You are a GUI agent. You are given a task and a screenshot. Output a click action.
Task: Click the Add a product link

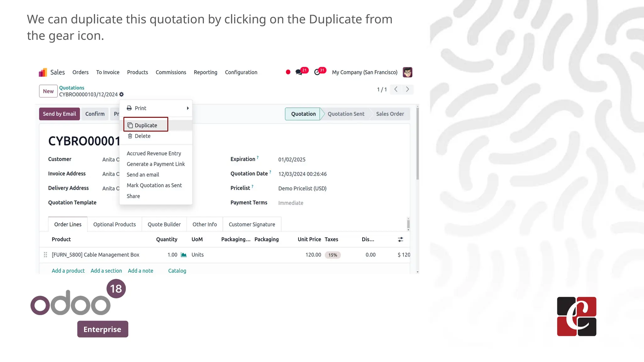tap(68, 271)
